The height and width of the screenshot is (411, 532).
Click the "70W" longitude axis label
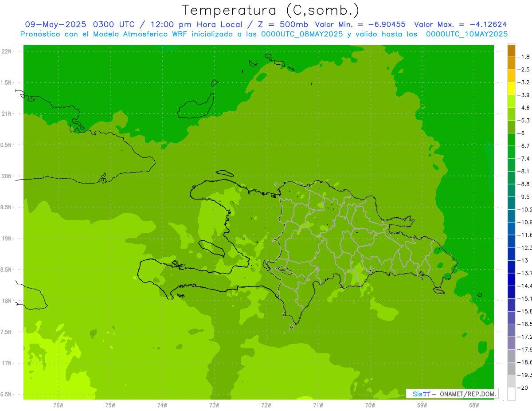pos(370,405)
